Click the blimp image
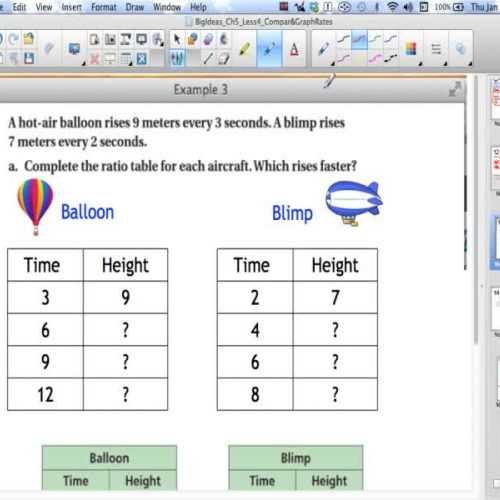Image resolution: width=500 pixels, height=500 pixels. pyautogui.click(x=354, y=203)
